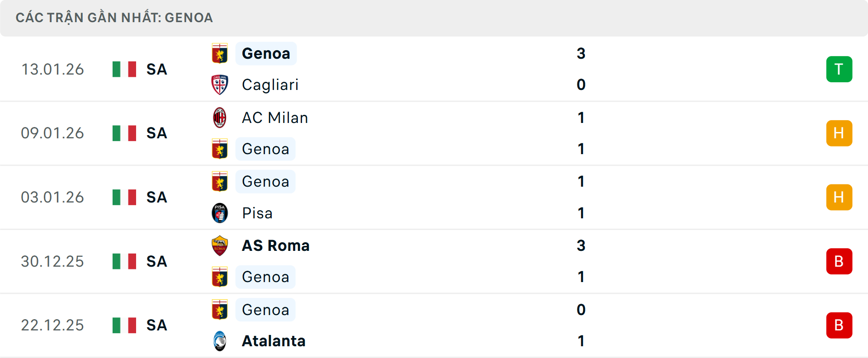Click the red B result marker on the 30.12.25 match
This screenshot has width=868, height=358.
pos(839,261)
